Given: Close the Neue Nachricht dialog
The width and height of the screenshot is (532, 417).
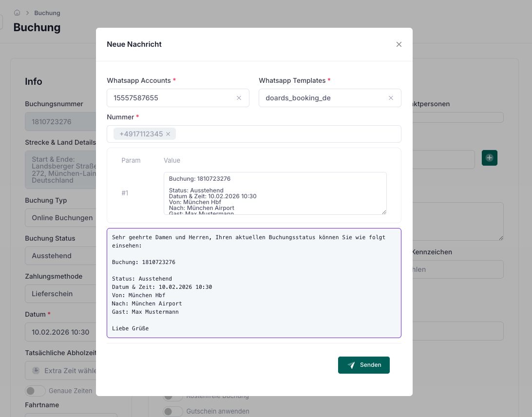Looking at the screenshot, I should [399, 44].
